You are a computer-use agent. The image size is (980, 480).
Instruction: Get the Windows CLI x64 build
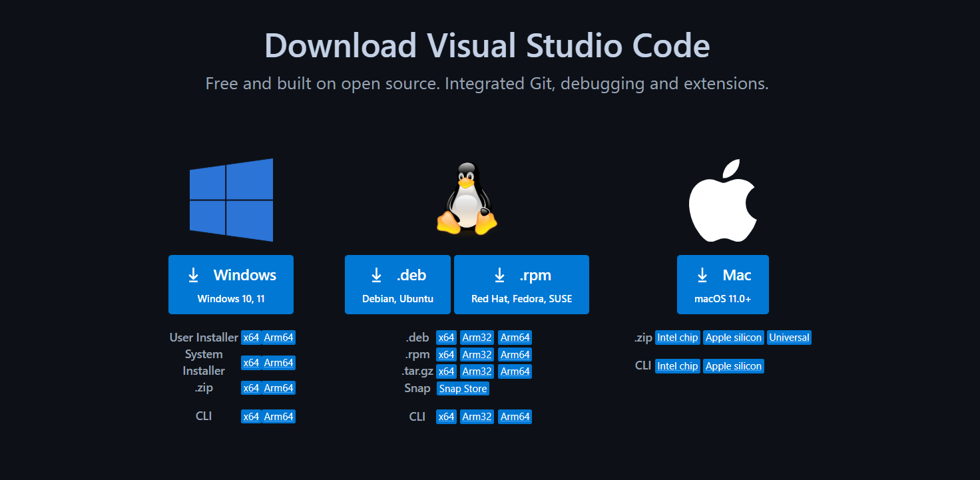coord(251,417)
